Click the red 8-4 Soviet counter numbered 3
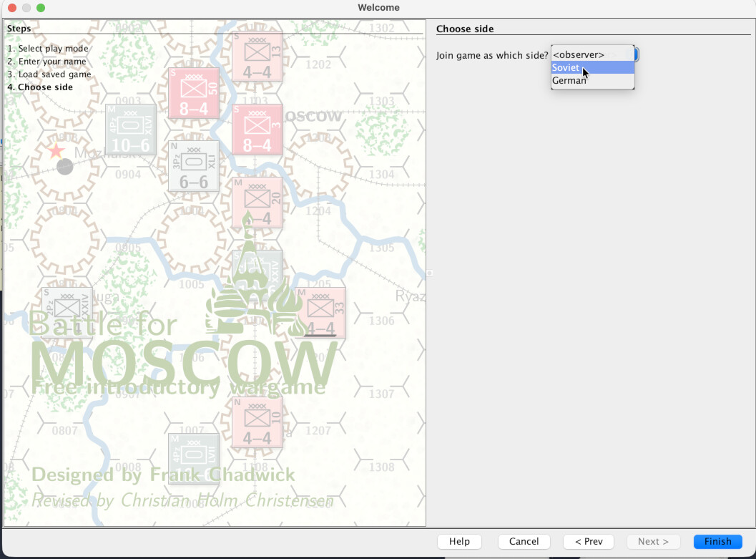This screenshot has height=559, width=756. (x=257, y=130)
